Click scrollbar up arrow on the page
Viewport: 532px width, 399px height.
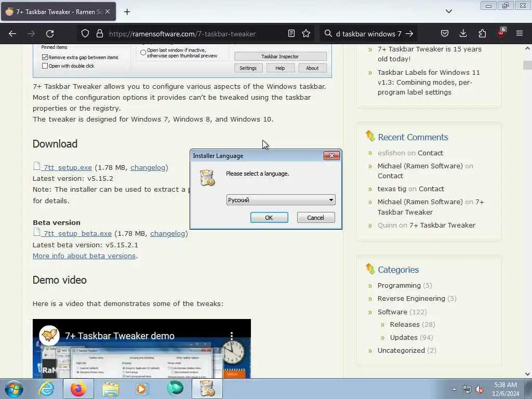(528, 48)
